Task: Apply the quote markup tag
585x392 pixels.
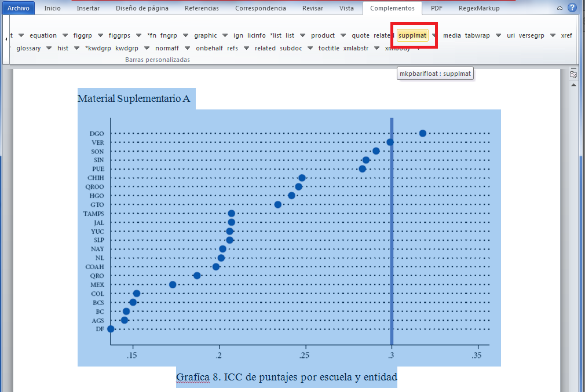Action: click(360, 36)
